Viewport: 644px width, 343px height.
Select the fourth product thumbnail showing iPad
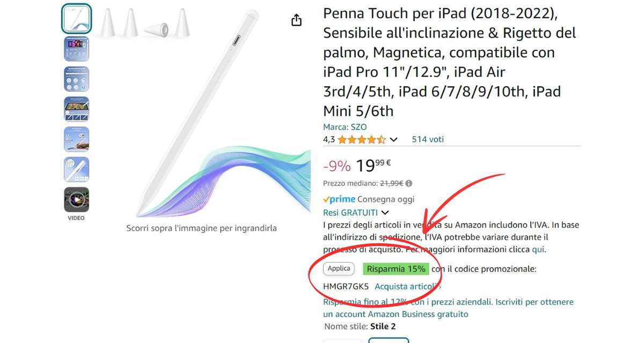(x=76, y=109)
